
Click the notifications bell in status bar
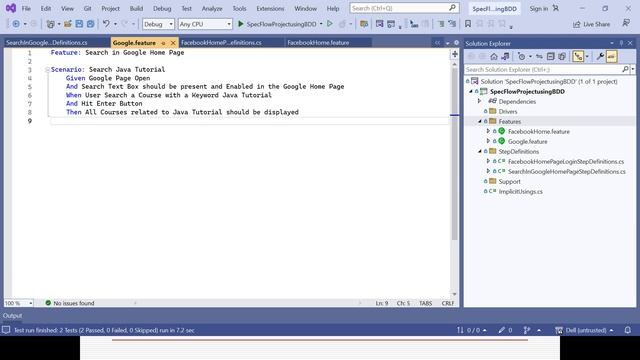tap(628, 330)
